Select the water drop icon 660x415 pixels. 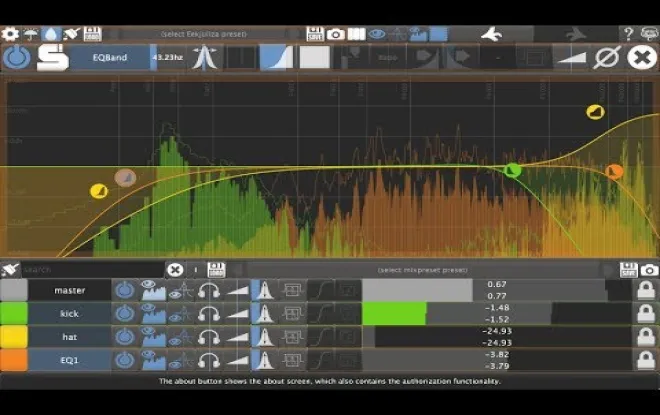[x=51, y=34]
